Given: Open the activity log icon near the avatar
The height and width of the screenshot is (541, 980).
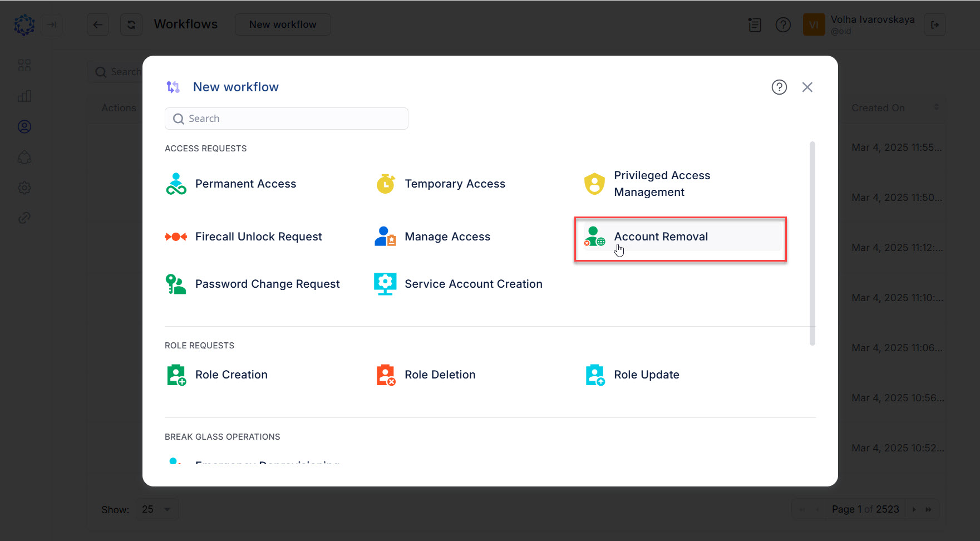Looking at the screenshot, I should pos(755,24).
